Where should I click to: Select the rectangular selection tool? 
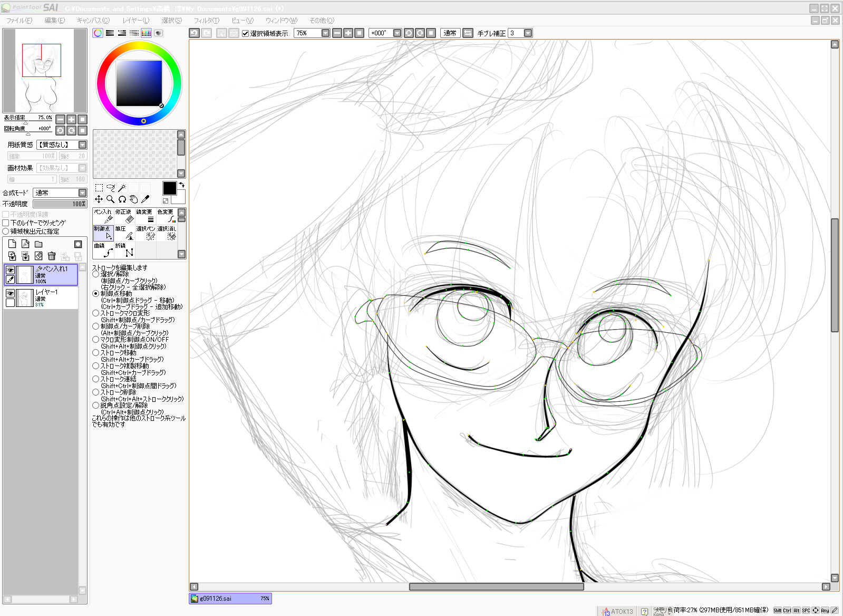99,188
